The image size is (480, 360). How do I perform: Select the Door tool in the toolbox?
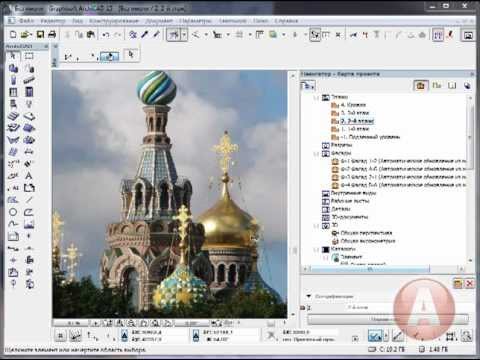29,92
